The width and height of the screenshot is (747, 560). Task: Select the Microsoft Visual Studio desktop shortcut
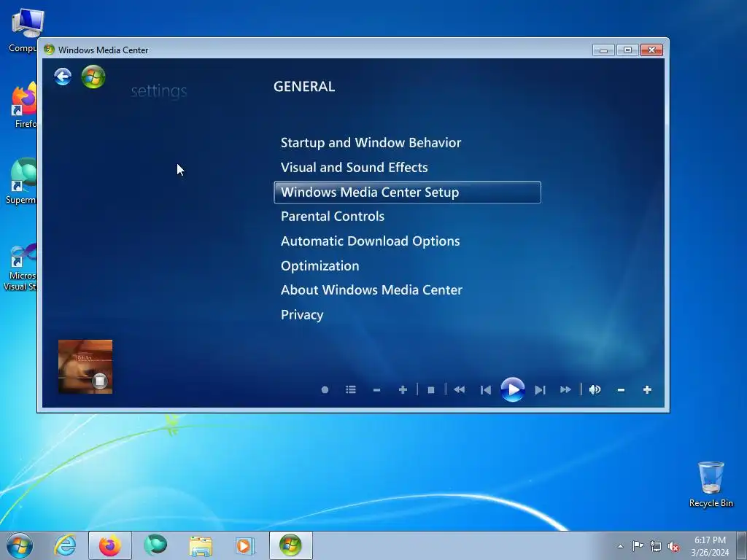point(20,267)
